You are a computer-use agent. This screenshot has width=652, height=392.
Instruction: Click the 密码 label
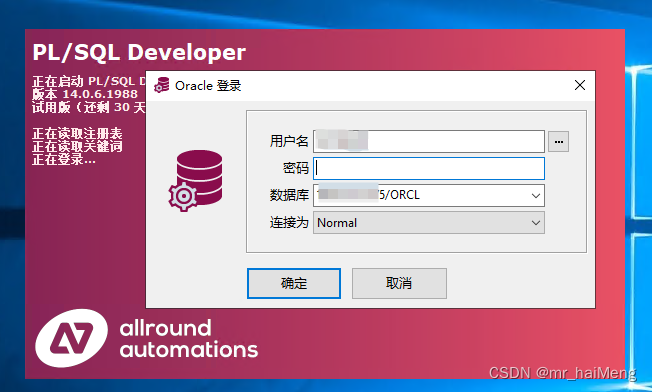click(x=296, y=168)
